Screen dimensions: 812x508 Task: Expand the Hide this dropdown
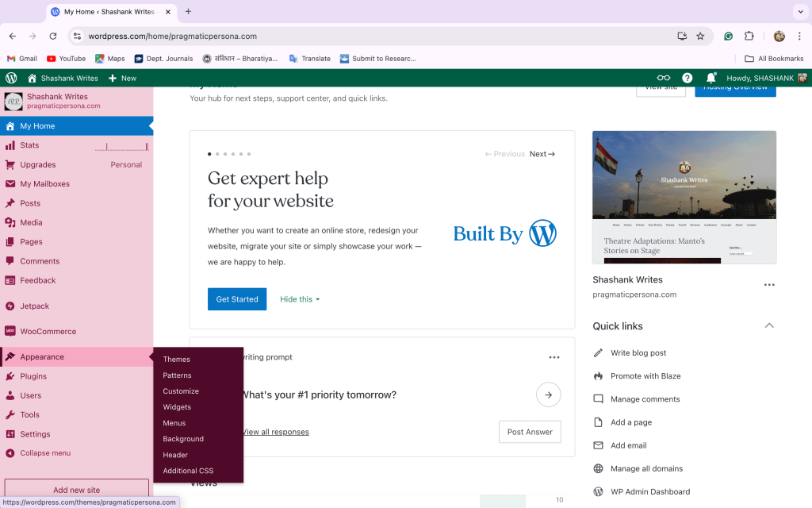300,299
